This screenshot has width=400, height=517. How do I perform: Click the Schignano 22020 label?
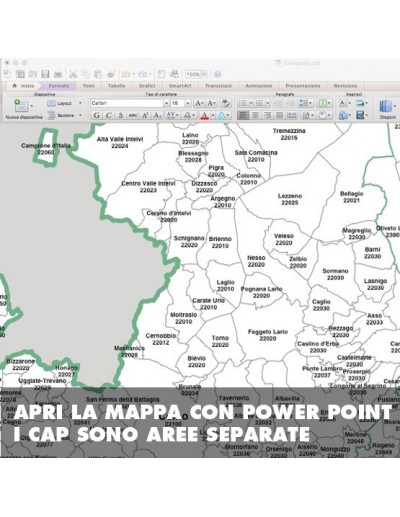[189, 242]
